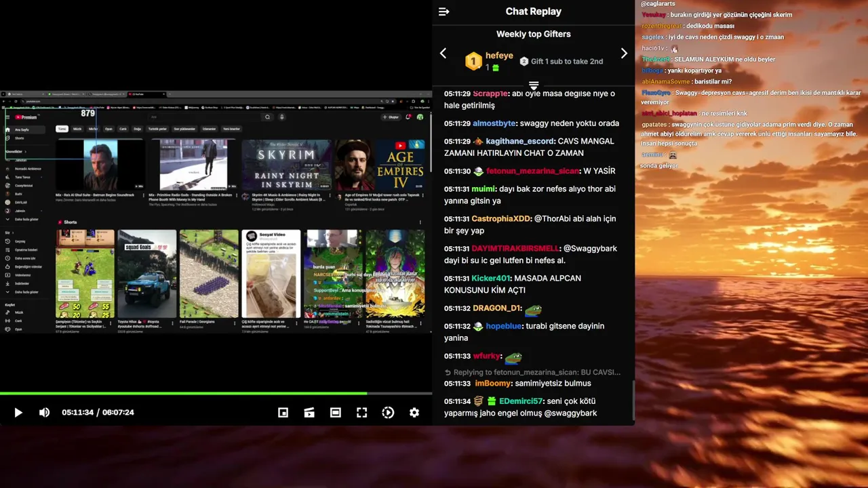Screen dimensions: 868x488
Task: Play the paused stream replay
Action: click(18, 412)
